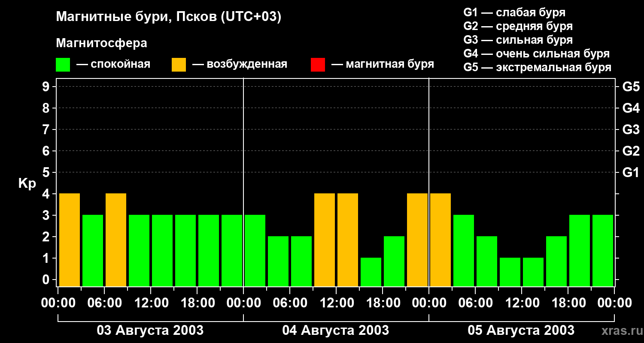Click the '06:00' time label above 04 Августа
Screen dimensions: 644x343
(290, 303)
